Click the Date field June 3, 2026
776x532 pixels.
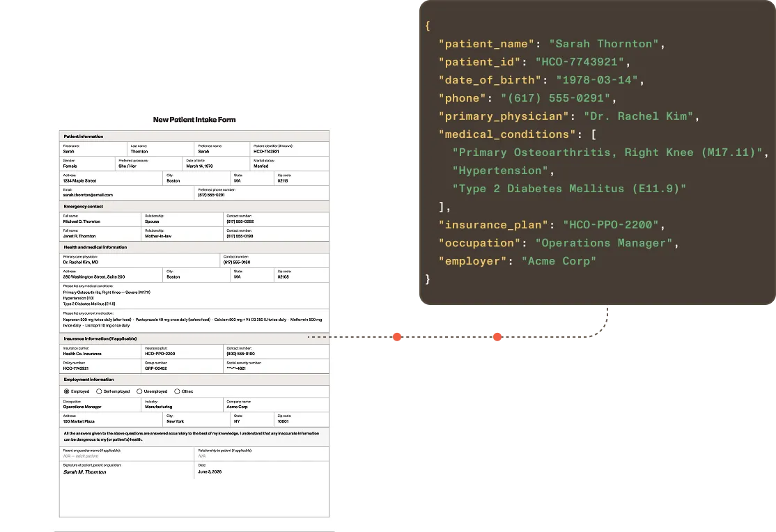[262, 469]
